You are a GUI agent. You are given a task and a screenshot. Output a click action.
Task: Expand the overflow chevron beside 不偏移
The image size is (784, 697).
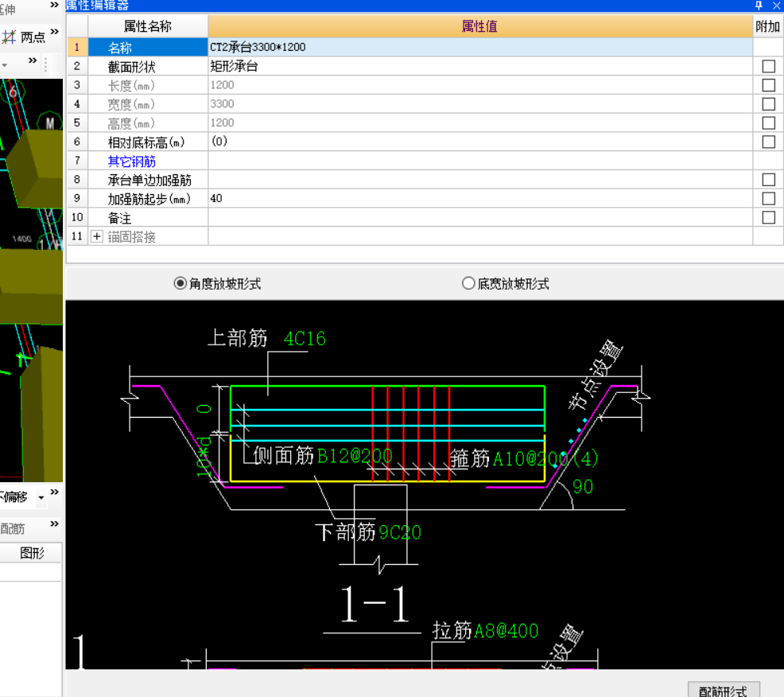55,492
